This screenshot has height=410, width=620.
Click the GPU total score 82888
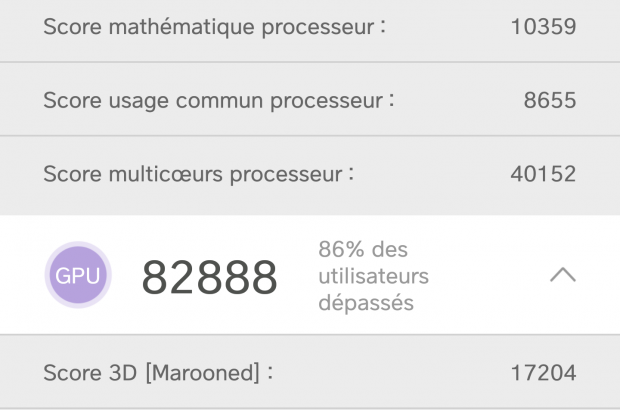click(209, 277)
